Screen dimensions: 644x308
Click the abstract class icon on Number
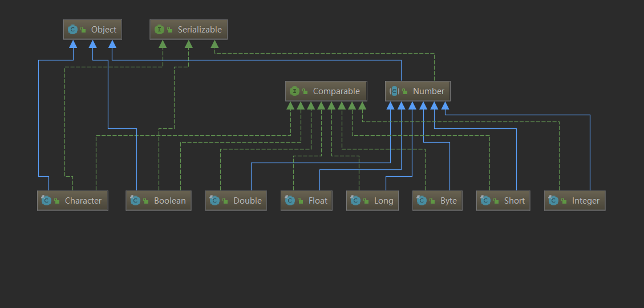tap(394, 91)
